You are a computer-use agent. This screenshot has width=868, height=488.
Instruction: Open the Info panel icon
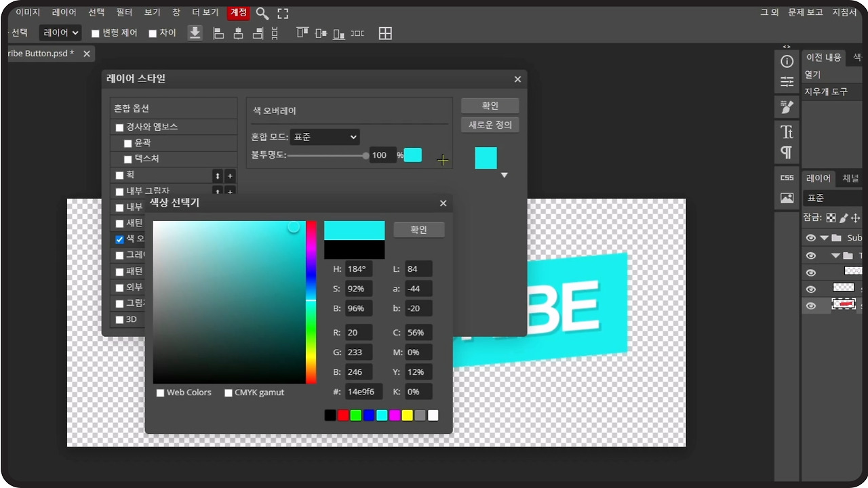[x=787, y=62]
